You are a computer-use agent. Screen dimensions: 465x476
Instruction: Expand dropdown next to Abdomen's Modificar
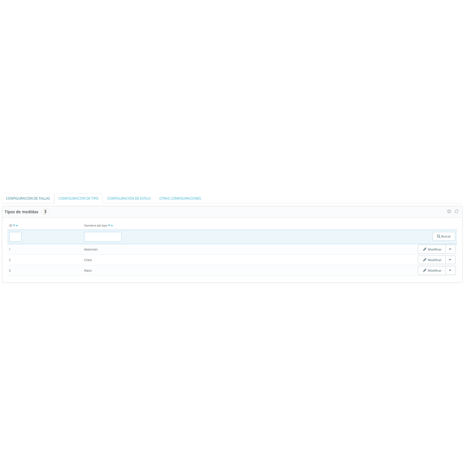pyautogui.click(x=450, y=250)
